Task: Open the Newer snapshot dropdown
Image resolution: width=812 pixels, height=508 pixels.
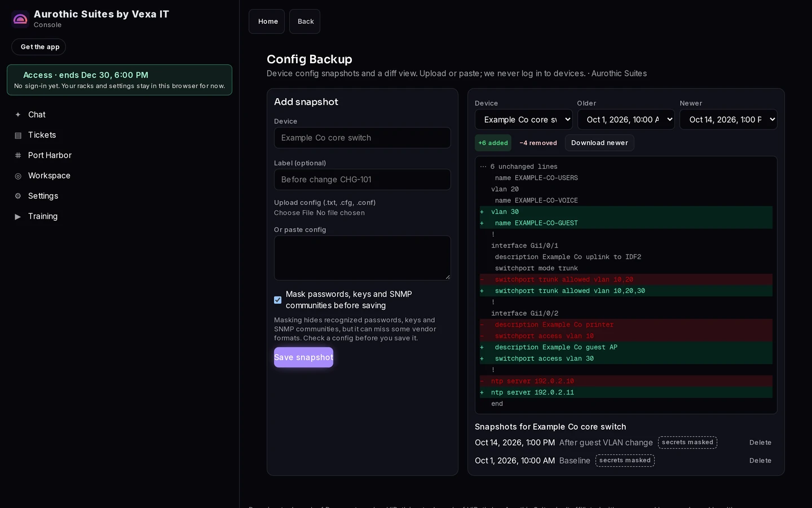Action: coord(729,120)
